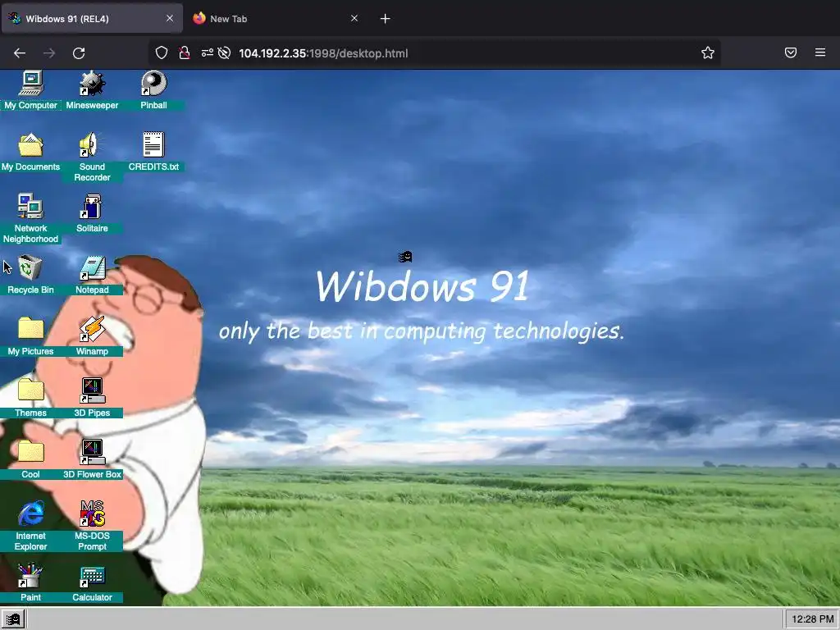Switch to the Wibdows 91 (REL4) tab
This screenshot has height=630, width=840.
click(92, 19)
